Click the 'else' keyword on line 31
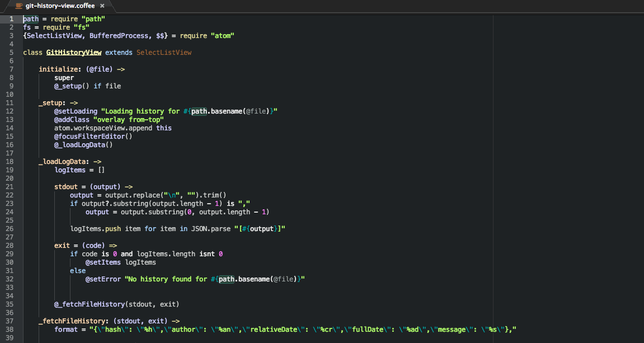Image resolution: width=644 pixels, height=343 pixels. [x=78, y=271]
